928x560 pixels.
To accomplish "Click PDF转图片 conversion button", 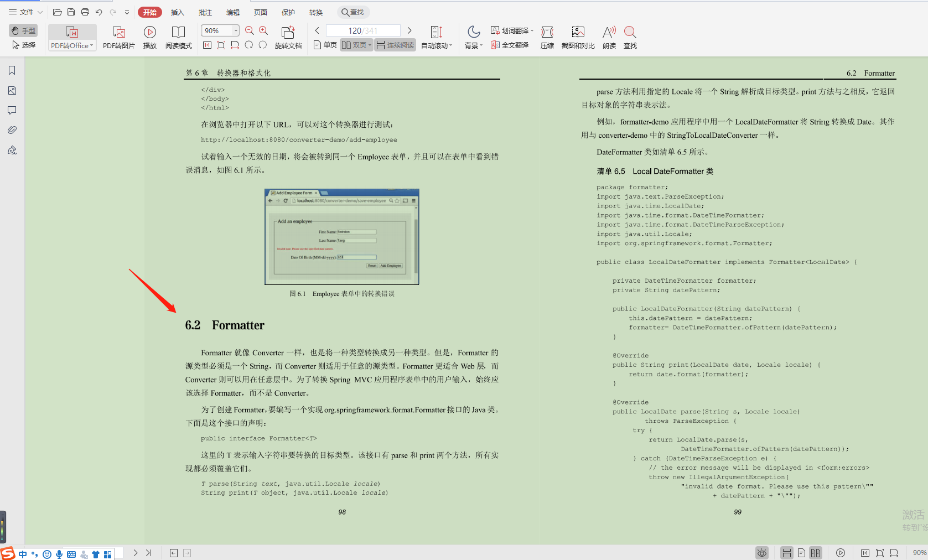I will pos(118,38).
